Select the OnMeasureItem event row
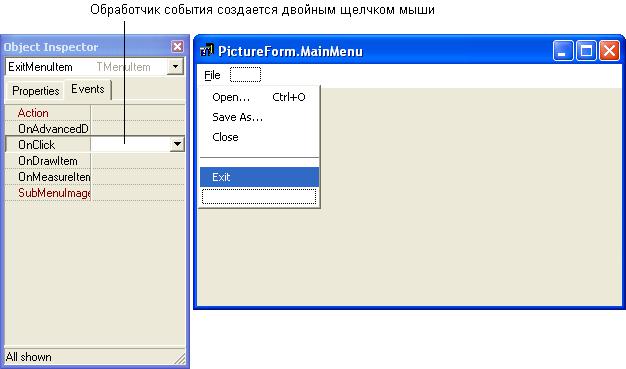This screenshot has height=369, width=626. tap(95, 177)
